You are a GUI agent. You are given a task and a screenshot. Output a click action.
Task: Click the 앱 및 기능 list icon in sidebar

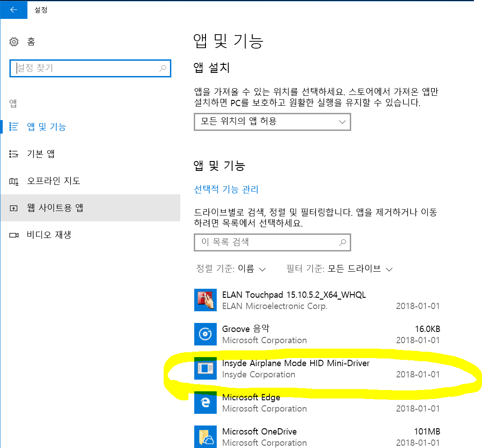click(x=14, y=127)
